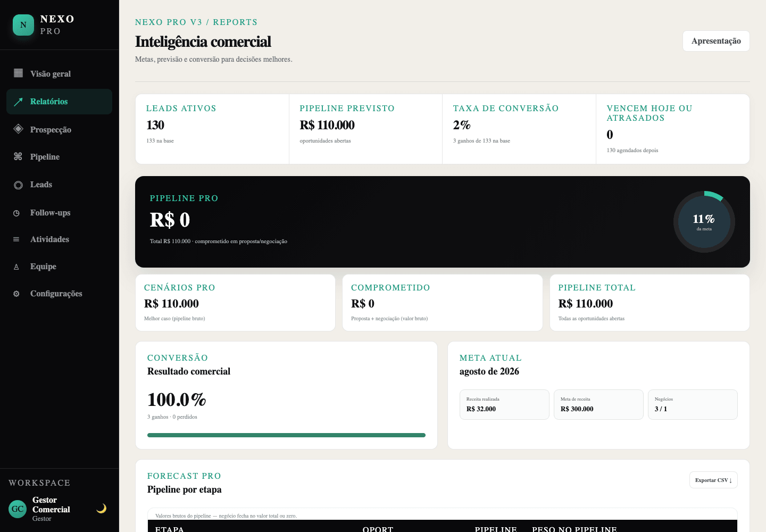This screenshot has height=532, width=766.
Task: Open the Gestor Comercial user profile
Action: click(x=51, y=509)
